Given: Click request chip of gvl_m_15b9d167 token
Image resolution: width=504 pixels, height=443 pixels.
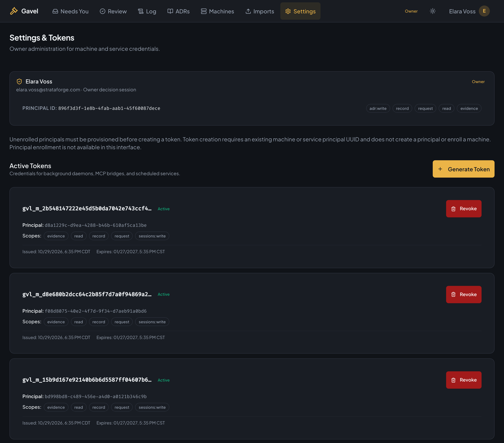Looking at the screenshot, I should click(x=122, y=407).
